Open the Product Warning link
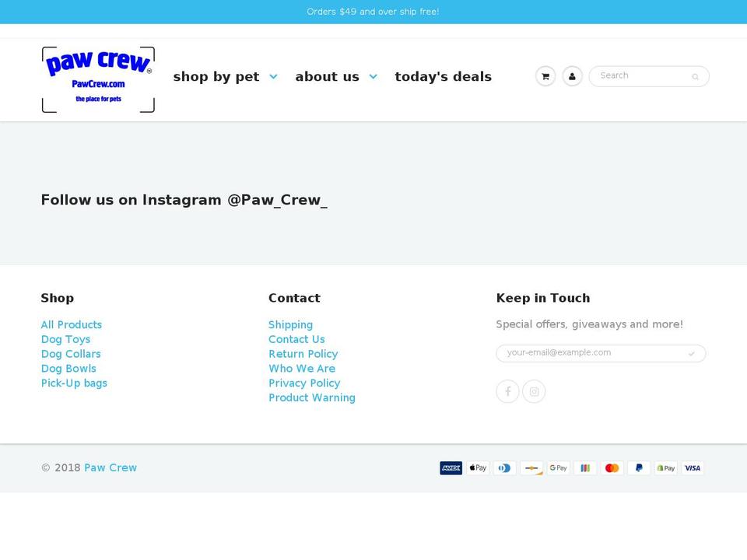Viewport: 747px width, 560px height. [x=312, y=397]
